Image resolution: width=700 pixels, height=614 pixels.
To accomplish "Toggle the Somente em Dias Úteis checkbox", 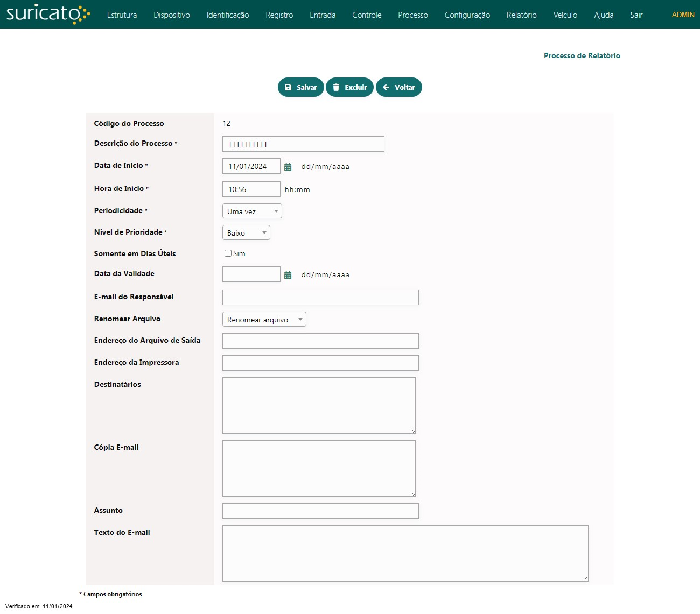I will 228,253.
